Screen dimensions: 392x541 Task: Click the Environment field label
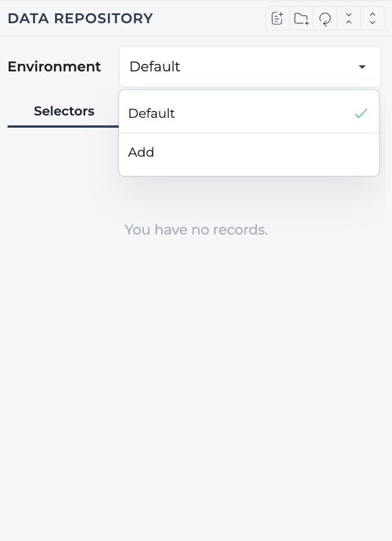(x=54, y=67)
